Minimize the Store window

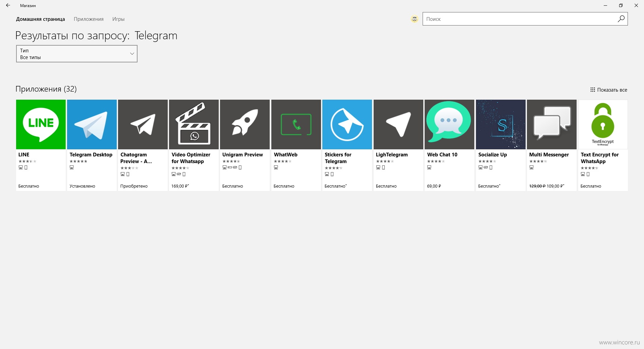point(605,5)
